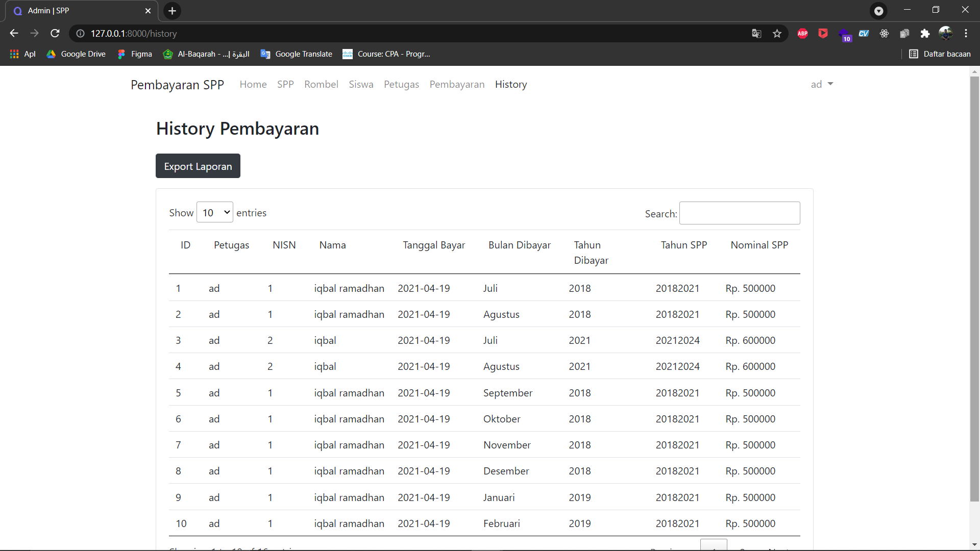Open the Rombel nav item
This screenshot has height=551, width=980.
point(321,84)
